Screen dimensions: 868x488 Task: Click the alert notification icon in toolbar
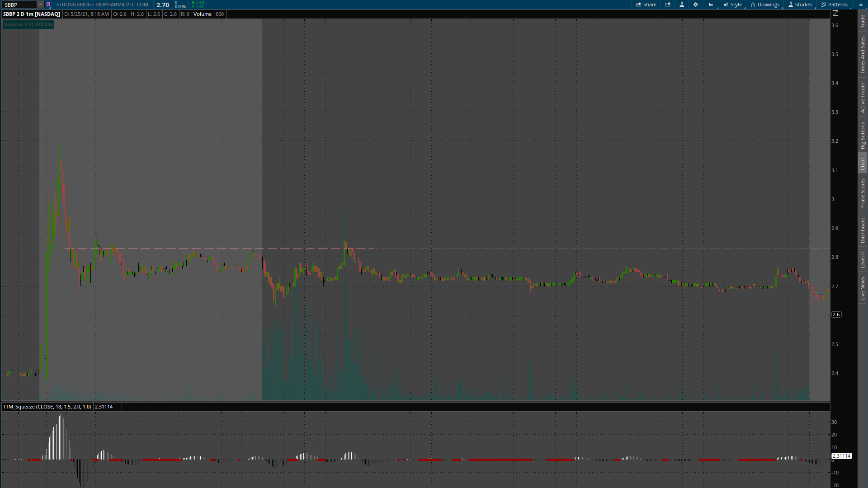[668, 5]
